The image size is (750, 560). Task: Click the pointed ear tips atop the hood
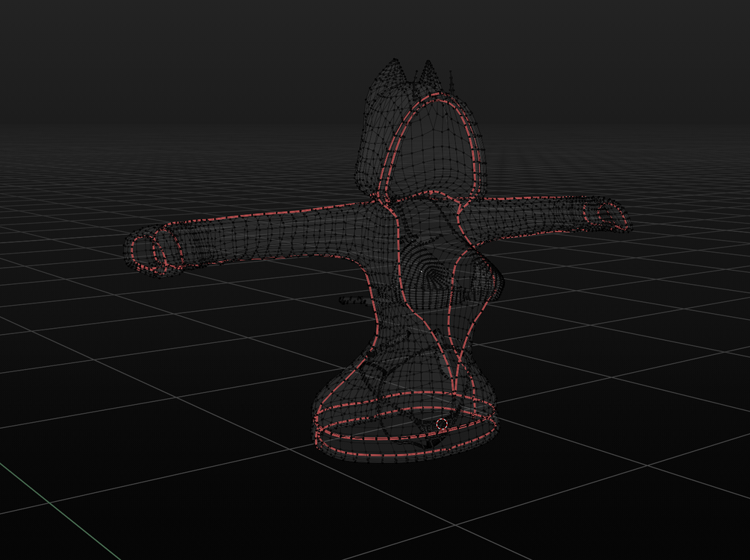point(412,73)
